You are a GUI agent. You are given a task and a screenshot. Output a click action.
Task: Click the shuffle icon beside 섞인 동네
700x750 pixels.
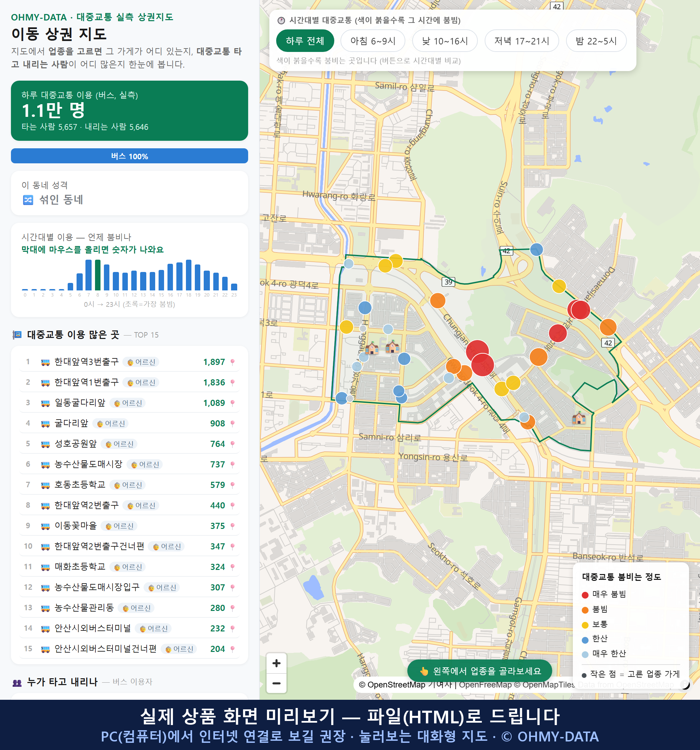click(x=28, y=200)
